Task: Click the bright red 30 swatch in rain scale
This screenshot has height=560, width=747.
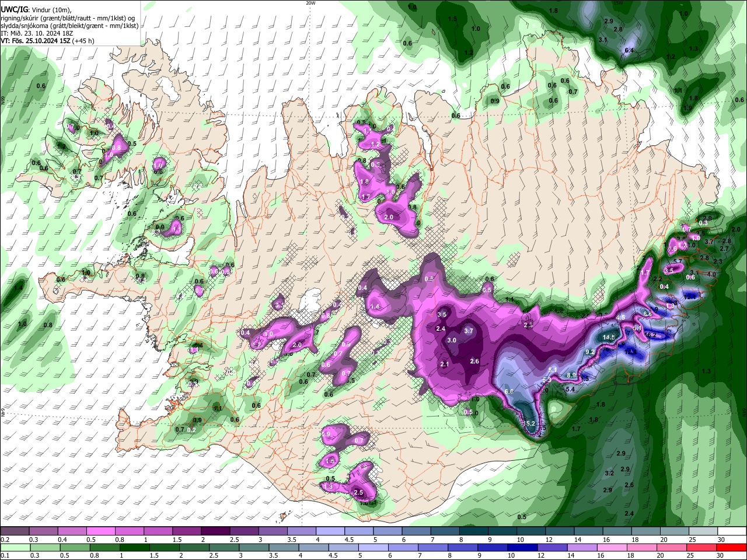Action: pyautogui.click(x=732, y=547)
